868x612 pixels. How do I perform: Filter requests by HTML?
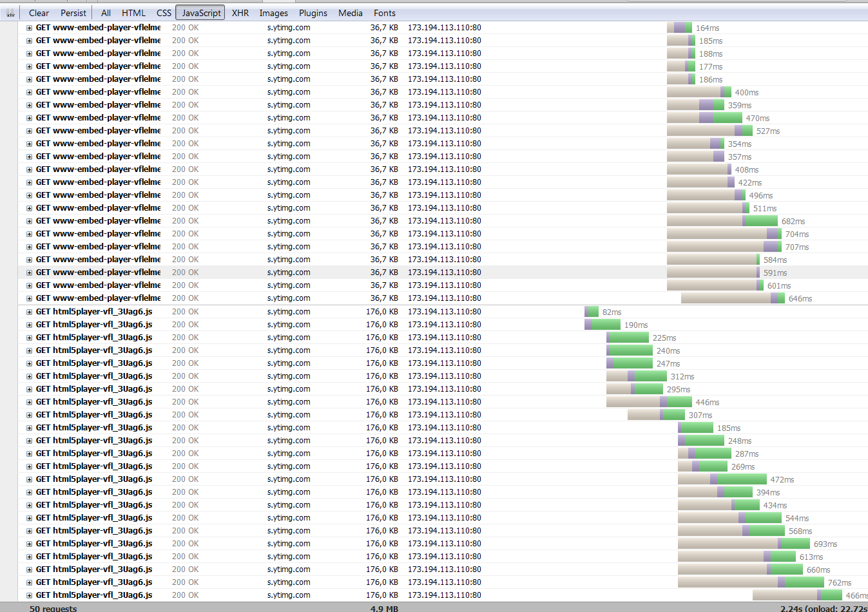(x=133, y=13)
